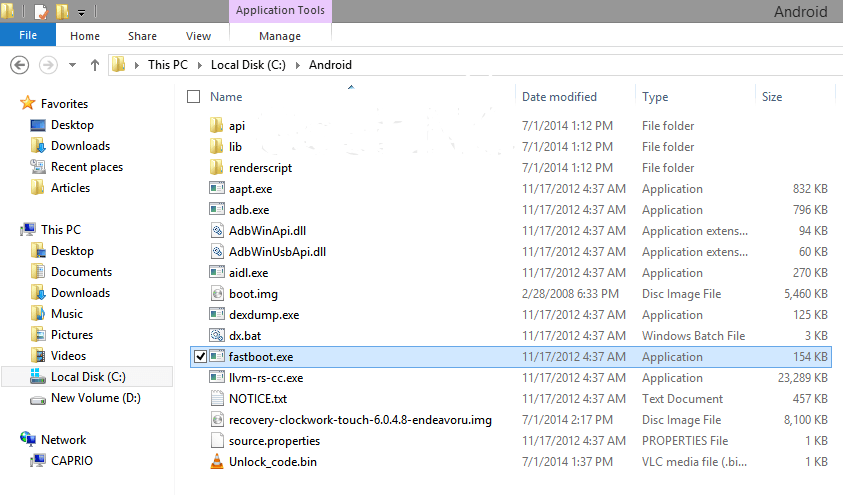Open Videos under This PC
The image size is (843, 495).
point(68,355)
